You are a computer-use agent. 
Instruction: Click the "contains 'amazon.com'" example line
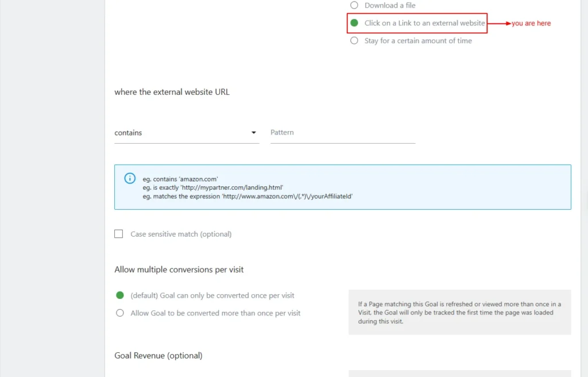(180, 179)
